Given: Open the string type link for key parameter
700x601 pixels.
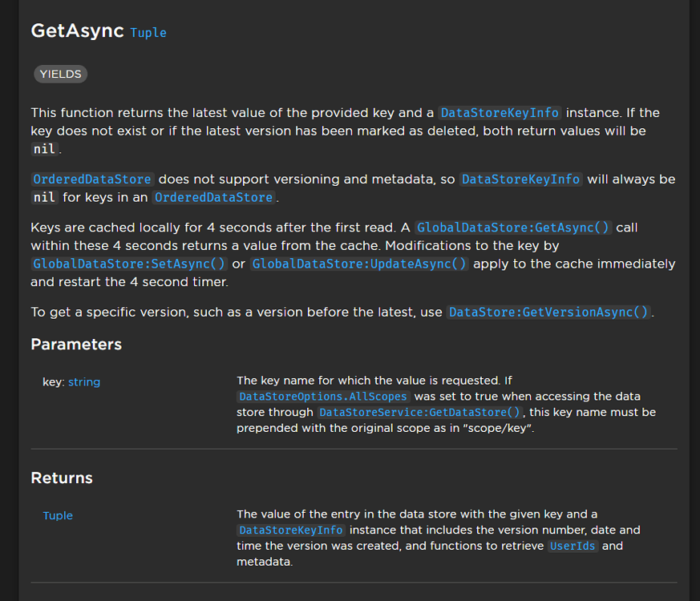Looking at the screenshot, I should (x=84, y=381).
